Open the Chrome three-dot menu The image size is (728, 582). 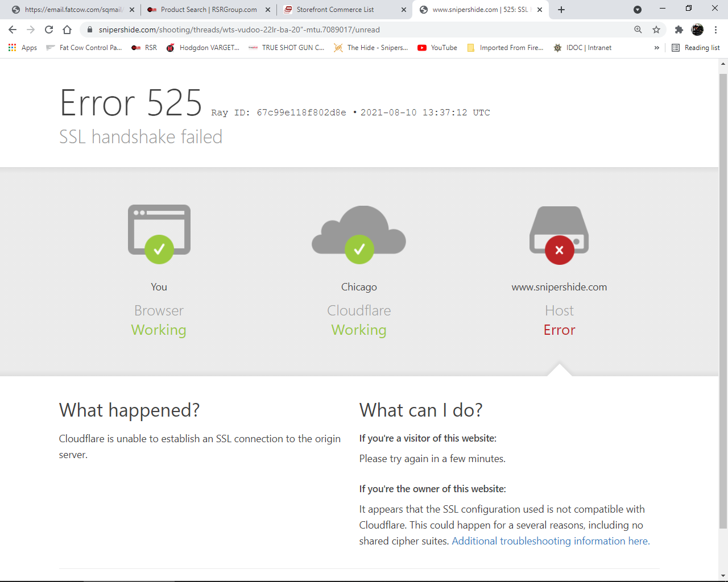tap(715, 30)
